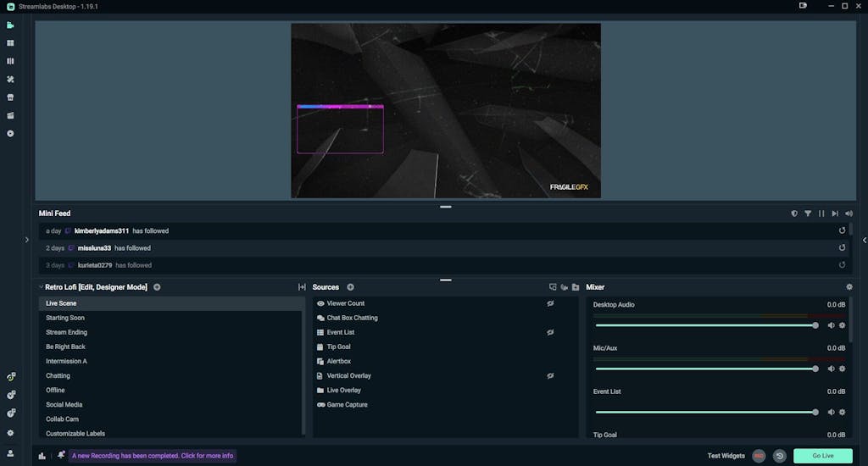Toggle visibility of the Event List source
Image resolution: width=868 pixels, height=466 pixels.
pos(550,332)
